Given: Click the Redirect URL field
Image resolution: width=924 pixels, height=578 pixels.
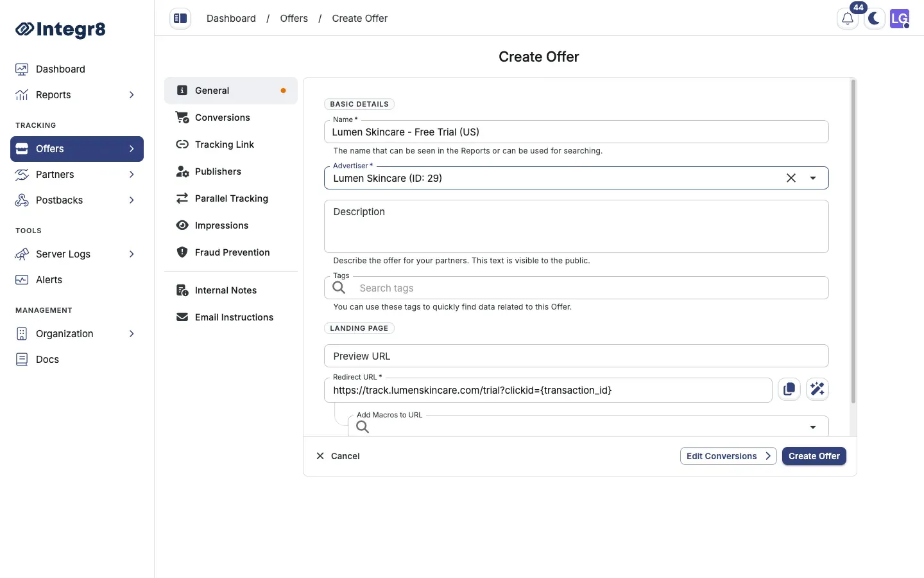Looking at the screenshot, I should tap(548, 390).
